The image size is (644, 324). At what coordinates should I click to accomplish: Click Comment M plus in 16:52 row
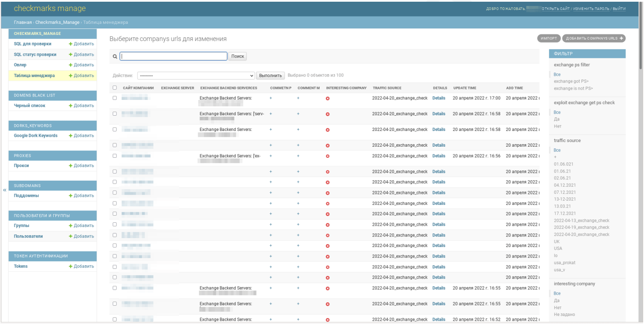pyautogui.click(x=298, y=320)
